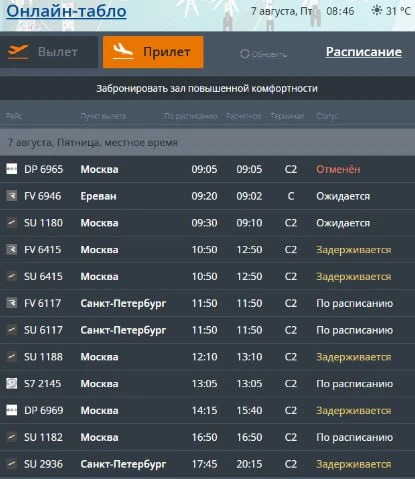Sort by the По расписанию column header
Screen dimensions: 415x479
tap(190, 116)
